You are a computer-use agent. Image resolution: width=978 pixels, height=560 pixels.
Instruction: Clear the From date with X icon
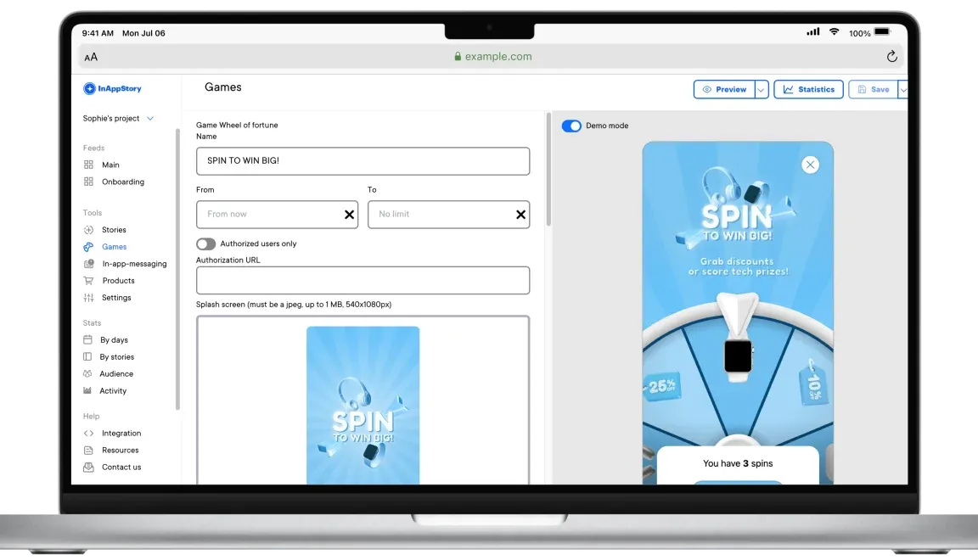click(x=349, y=215)
